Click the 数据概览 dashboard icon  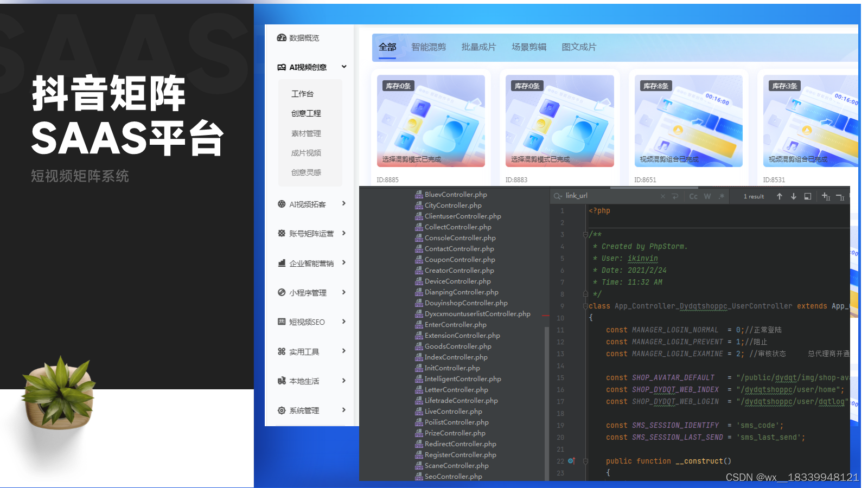pos(282,38)
